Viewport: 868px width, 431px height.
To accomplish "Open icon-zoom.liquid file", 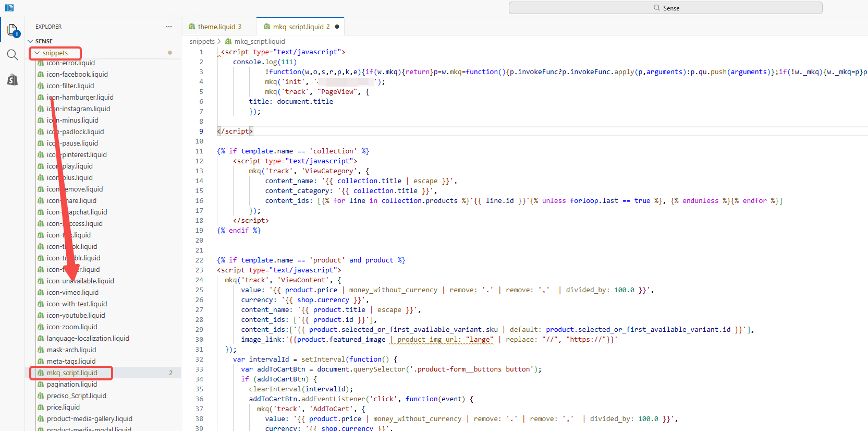I will (x=72, y=327).
